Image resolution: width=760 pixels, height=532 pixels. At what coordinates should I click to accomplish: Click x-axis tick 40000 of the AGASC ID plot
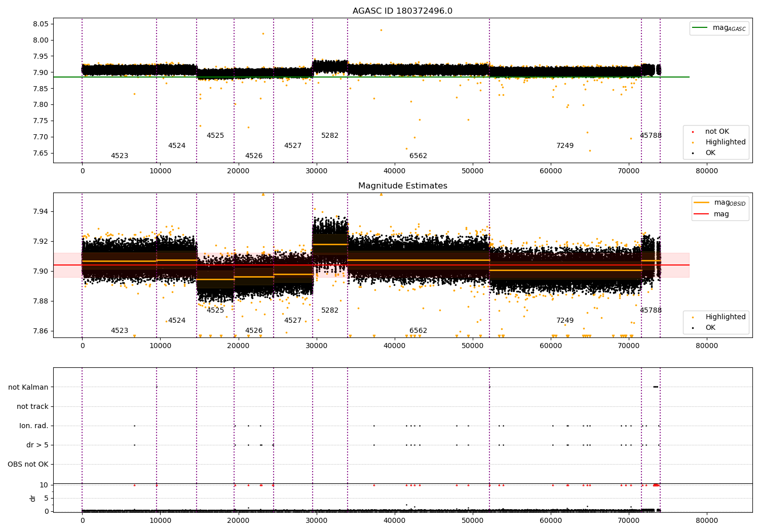pos(394,172)
